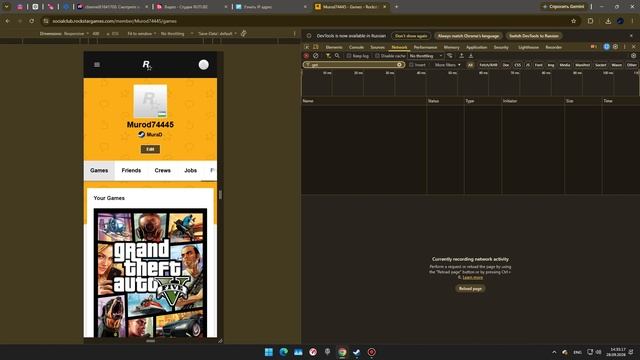The image size is (640, 360).
Task: Stop recording the network log
Action: pyautogui.click(x=306, y=56)
